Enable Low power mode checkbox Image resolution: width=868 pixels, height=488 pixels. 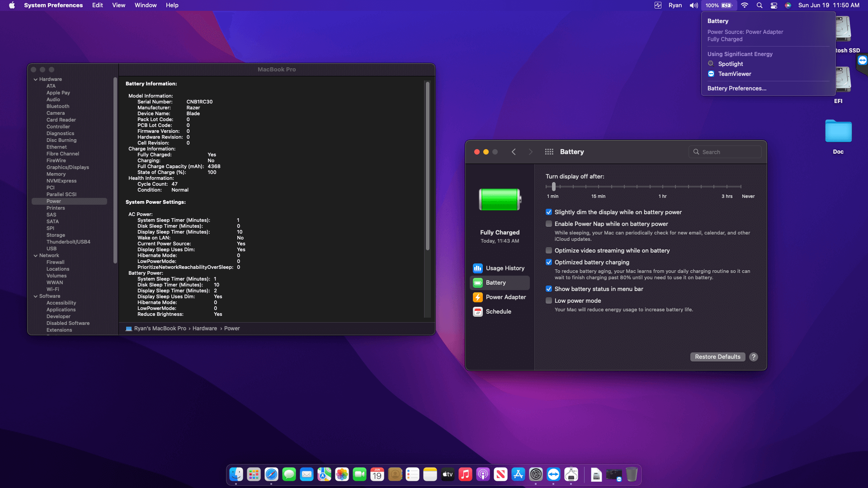coord(549,301)
